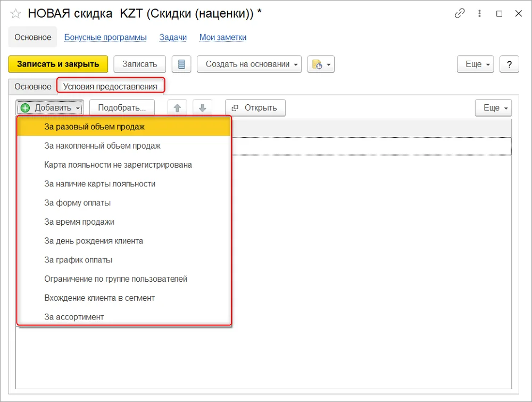This screenshot has height=402, width=532.
Task: Pick the За время продажи condition
Action: [x=124, y=221]
